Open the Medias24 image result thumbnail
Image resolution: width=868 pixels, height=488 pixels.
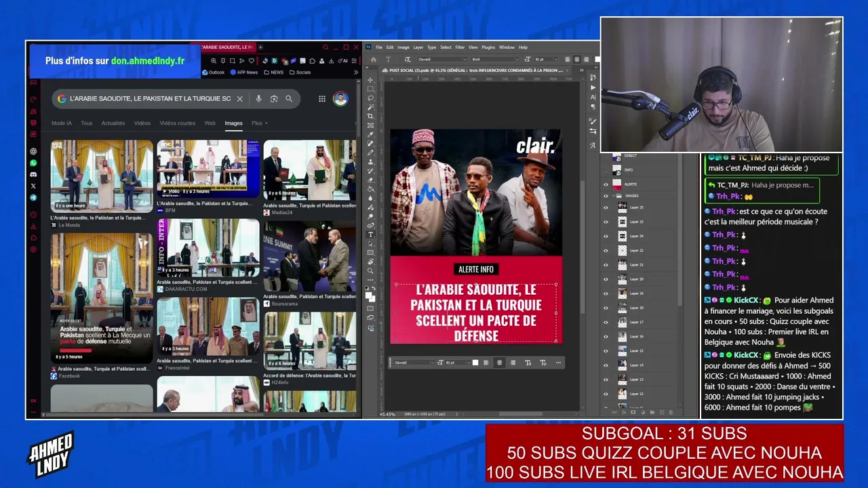[x=309, y=171]
